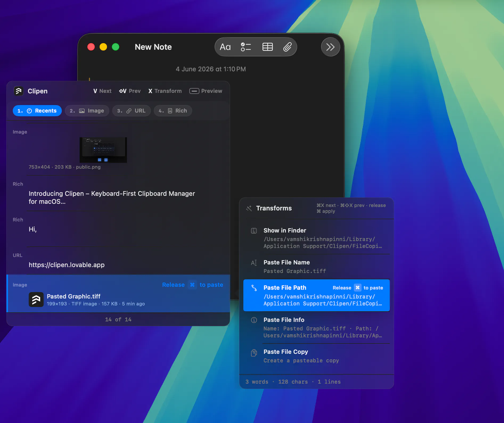Image resolution: width=504 pixels, height=423 pixels.
Task: Click the '⌘X next · ⌘⇧X prev' shortcut hint
Action: pos(351,208)
